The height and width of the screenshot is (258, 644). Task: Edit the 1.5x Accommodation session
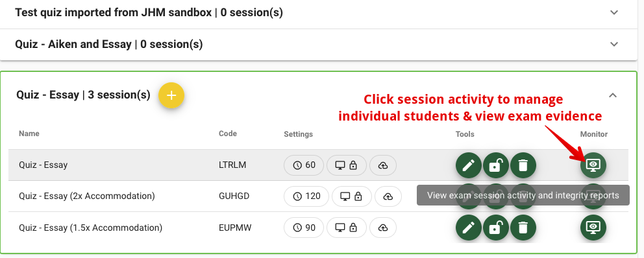point(469,228)
